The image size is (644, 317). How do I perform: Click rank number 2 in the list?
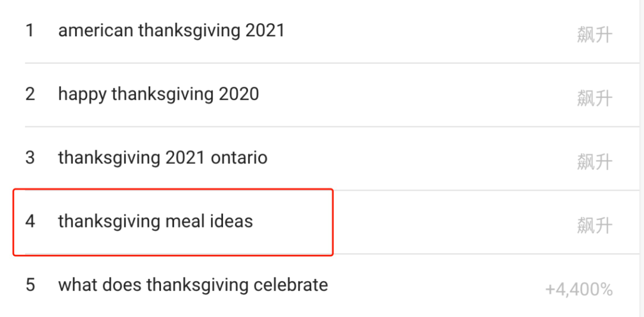pyautogui.click(x=30, y=94)
